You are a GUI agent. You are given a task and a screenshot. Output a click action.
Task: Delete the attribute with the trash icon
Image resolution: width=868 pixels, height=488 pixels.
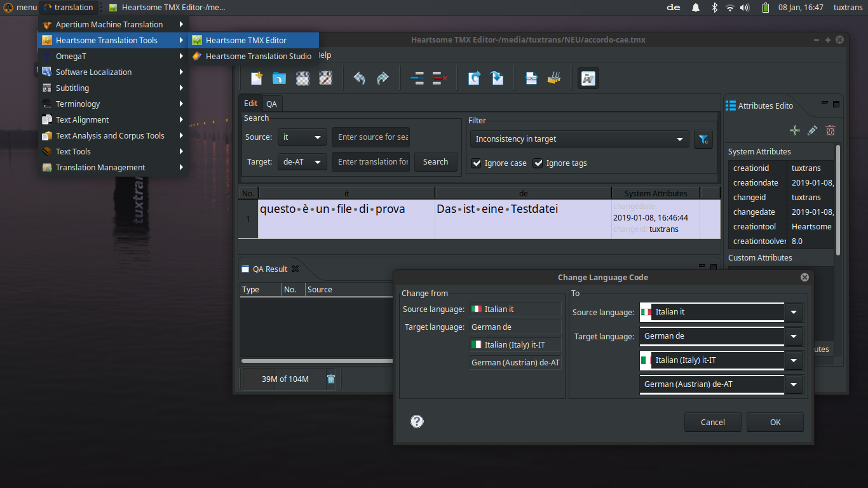tap(831, 130)
